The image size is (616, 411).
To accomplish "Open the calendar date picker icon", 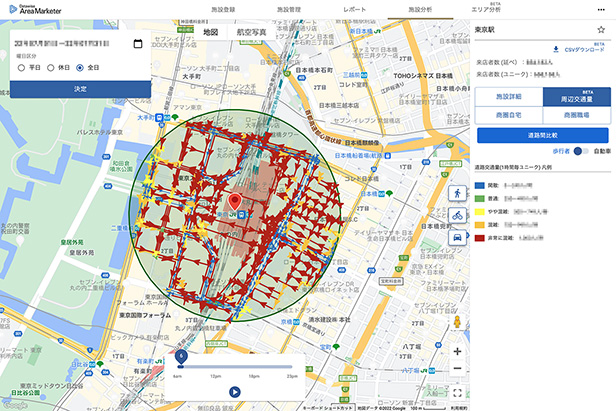I will [x=138, y=44].
